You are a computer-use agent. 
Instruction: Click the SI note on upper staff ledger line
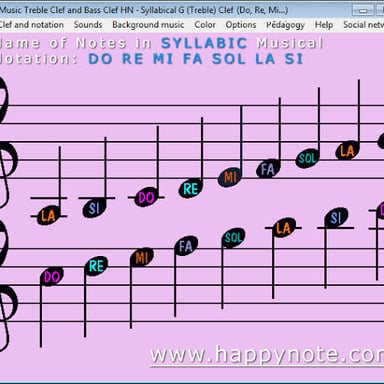pyautogui.click(x=94, y=208)
